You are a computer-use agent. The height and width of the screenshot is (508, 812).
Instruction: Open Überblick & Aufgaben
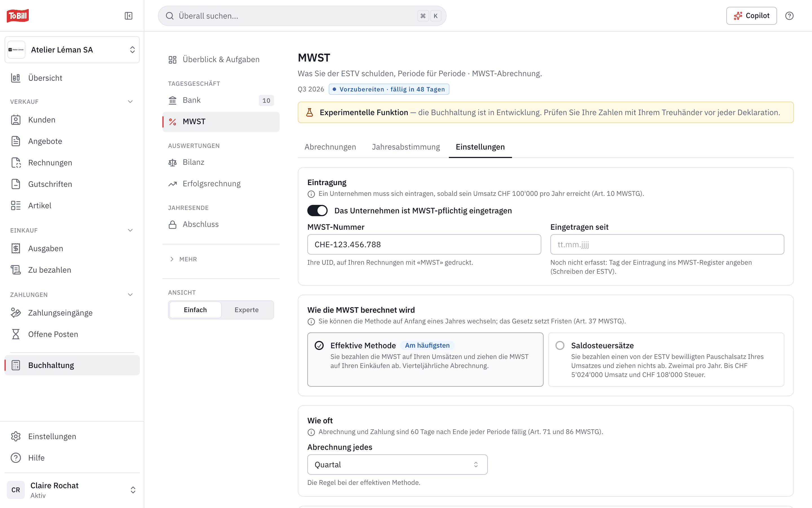click(x=221, y=60)
